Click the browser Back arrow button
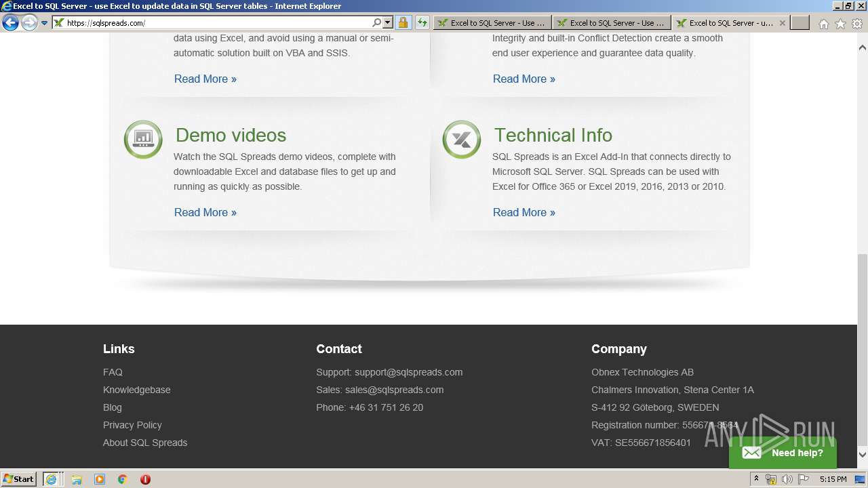 click(x=10, y=23)
